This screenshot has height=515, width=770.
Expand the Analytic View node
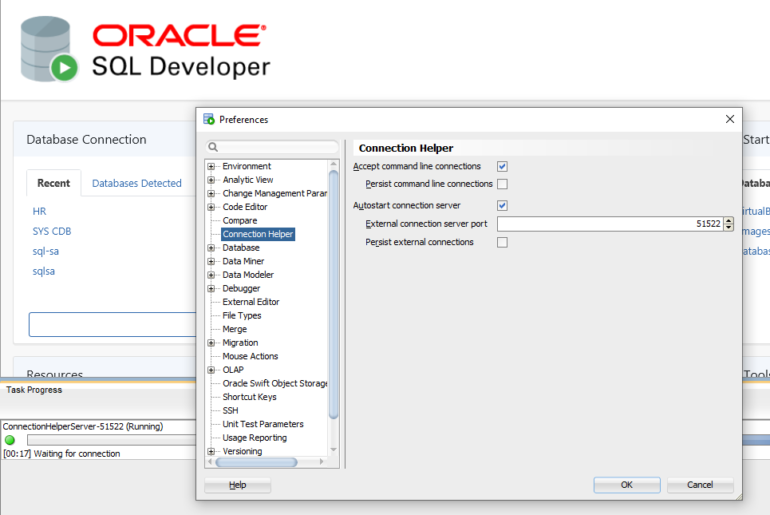click(211, 180)
